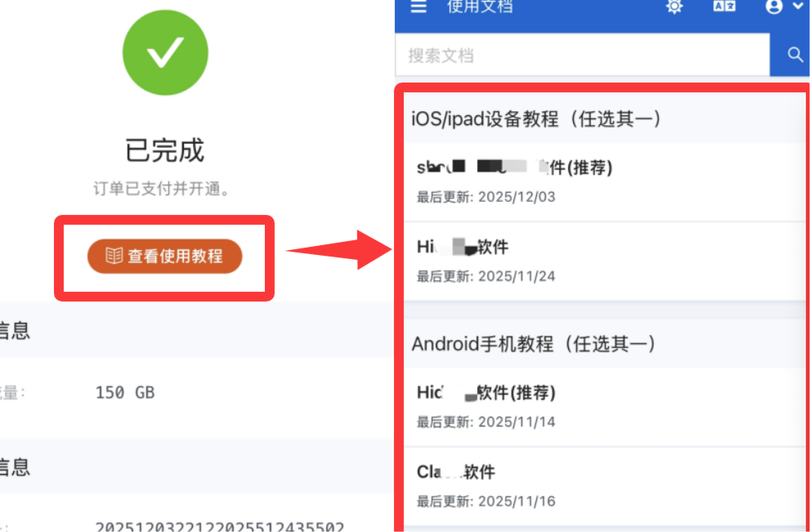Switch language via translate icon
The height and width of the screenshot is (532, 810).
pyautogui.click(x=724, y=6)
